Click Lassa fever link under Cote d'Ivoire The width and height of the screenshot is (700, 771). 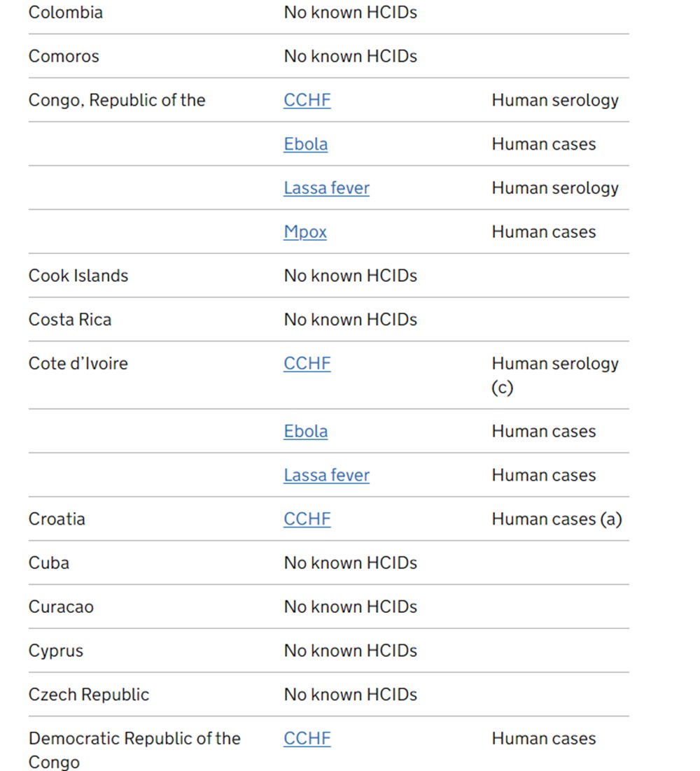pyautogui.click(x=326, y=475)
